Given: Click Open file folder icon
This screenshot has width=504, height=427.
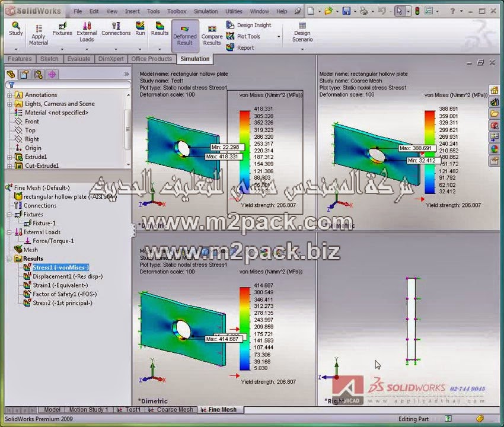Looking at the screenshot, I should pyautogui.click(x=328, y=11).
